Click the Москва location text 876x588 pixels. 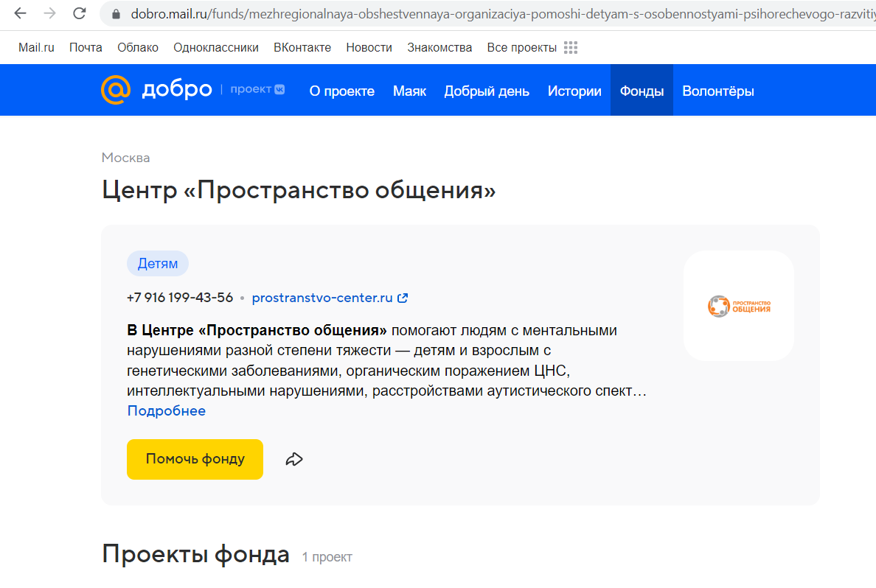coord(125,158)
